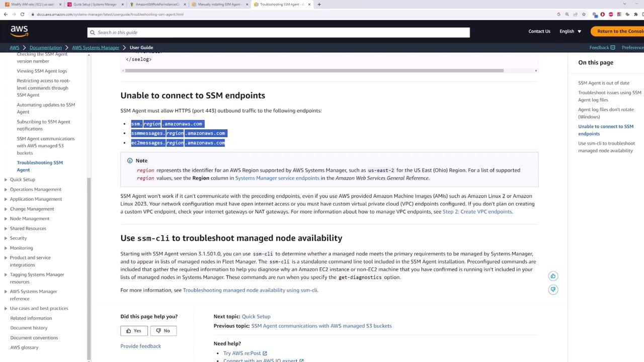
Task: Click the code block horizontal scrollbar
Action: pyautogui.click(x=314, y=70)
